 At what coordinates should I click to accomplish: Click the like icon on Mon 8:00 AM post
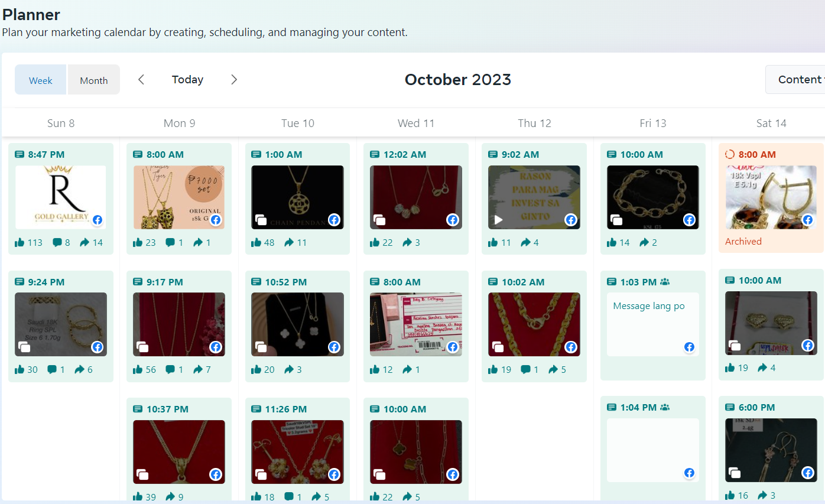click(138, 242)
